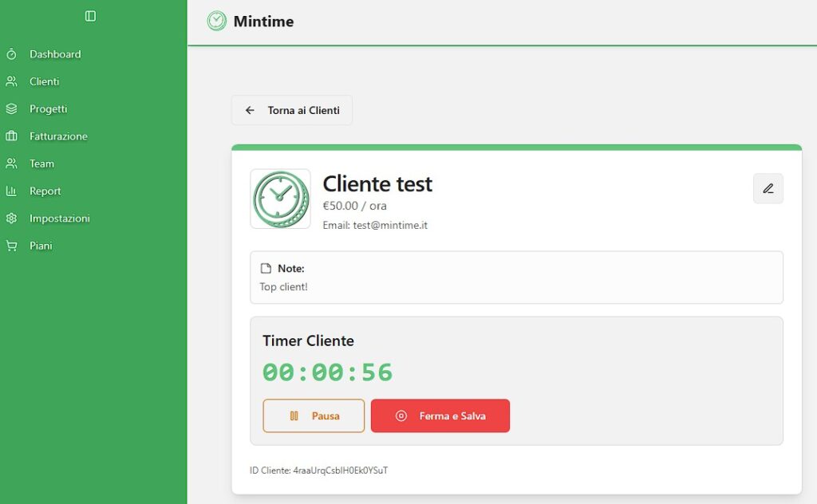Click the Team users icon
This screenshot has width=817, height=504.
11,163
